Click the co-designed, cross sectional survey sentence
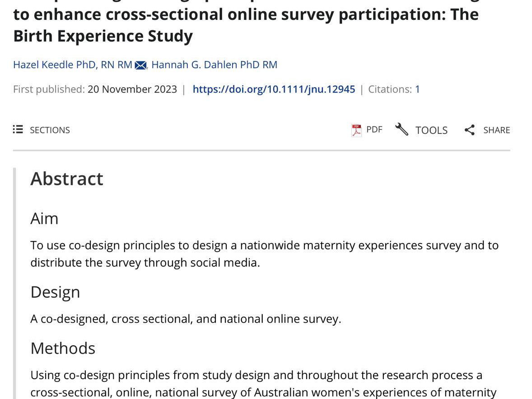 [186, 319]
